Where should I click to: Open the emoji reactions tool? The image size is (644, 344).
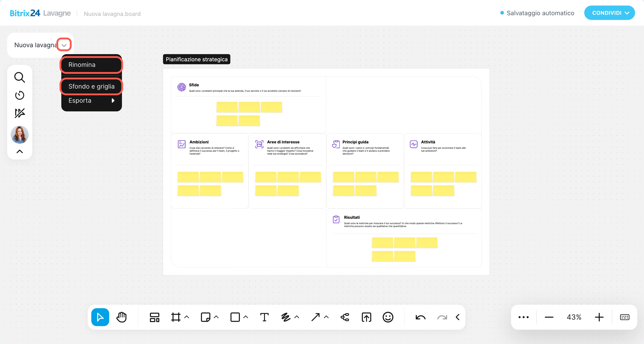coord(388,317)
